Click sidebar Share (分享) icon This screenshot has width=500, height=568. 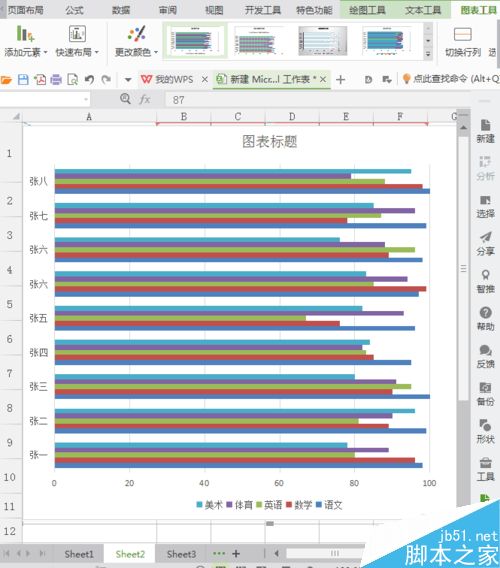[x=486, y=237]
